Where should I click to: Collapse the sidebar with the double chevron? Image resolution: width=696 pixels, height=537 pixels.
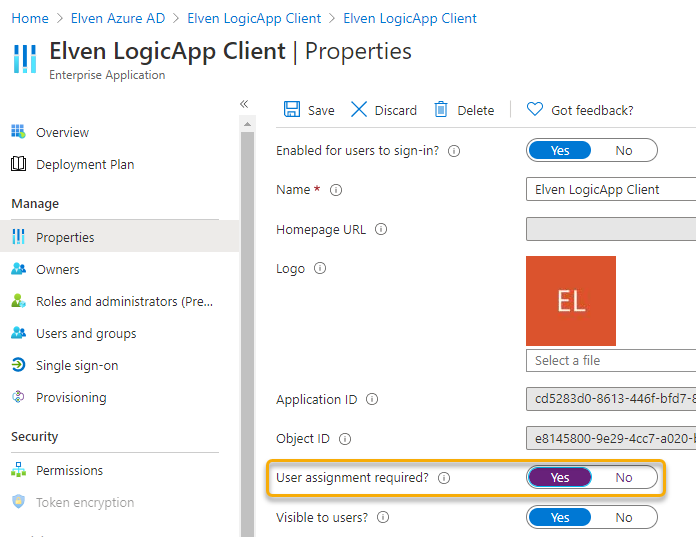pos(244,104)
